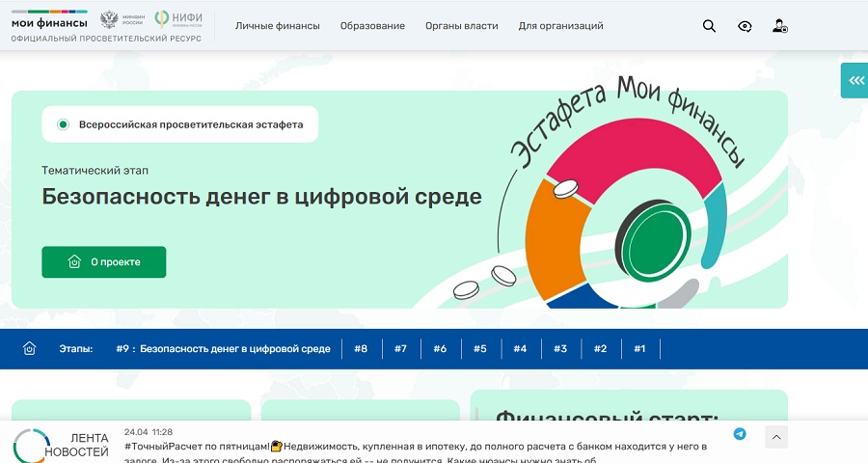
Task: Click the НИФИ logo in header
Action: point(178,19)
